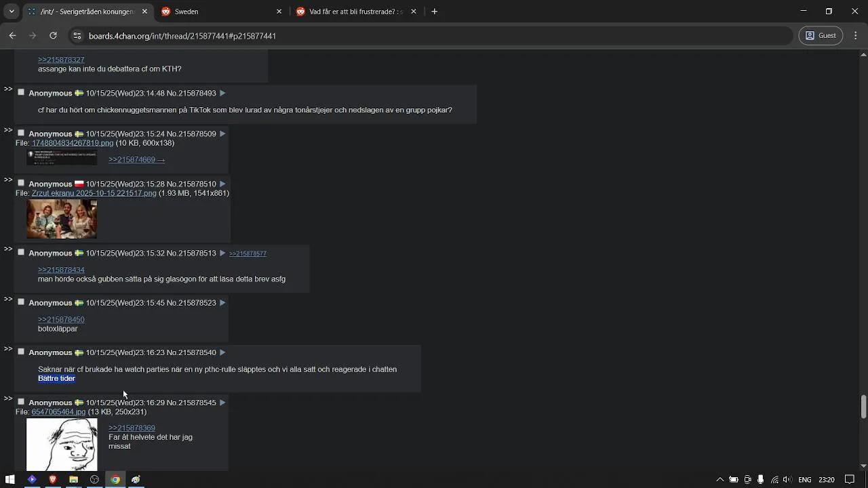Open a new tab with the plus icon

435,12
